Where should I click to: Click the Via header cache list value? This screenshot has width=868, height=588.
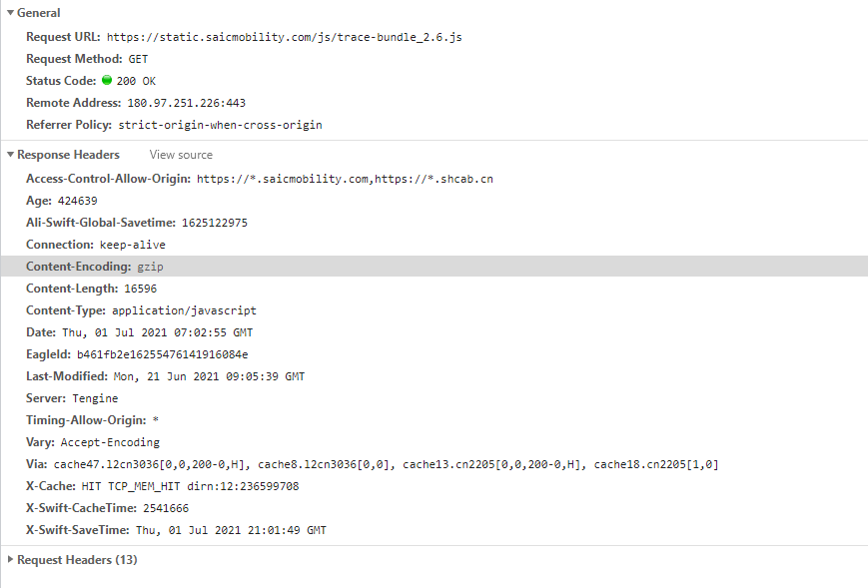coord(386,464)
